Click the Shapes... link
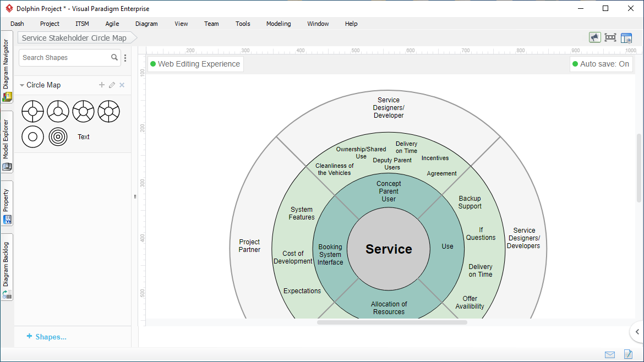This screenshot has height=362, width=644. point(46,337)
